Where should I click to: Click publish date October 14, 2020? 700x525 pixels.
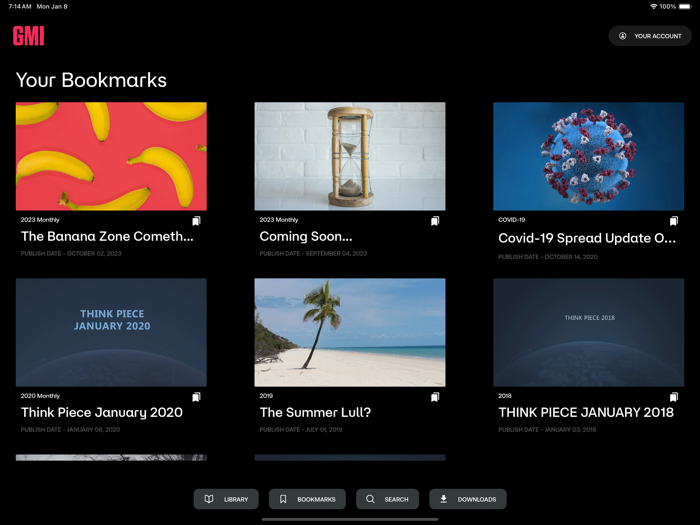(x=548, y=257)
